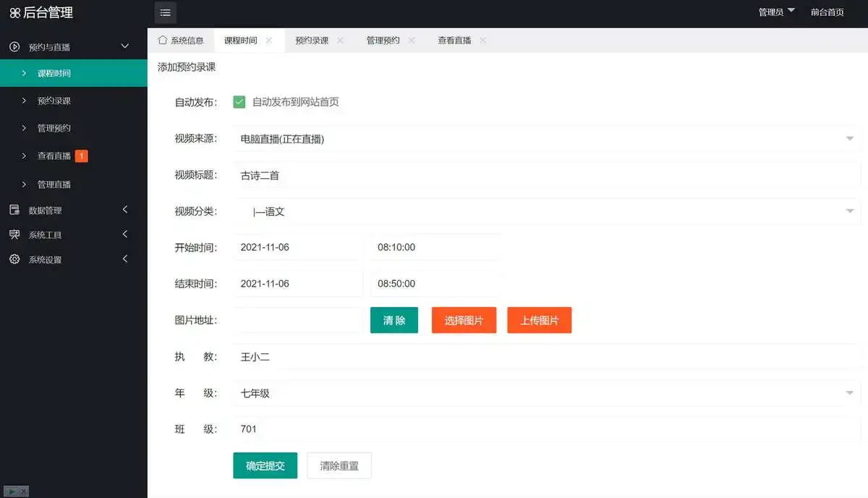Screen dimensions: 868x498
Task: Open the 年级 dropdown showing 七年级
Action: [x=851, y=393]
